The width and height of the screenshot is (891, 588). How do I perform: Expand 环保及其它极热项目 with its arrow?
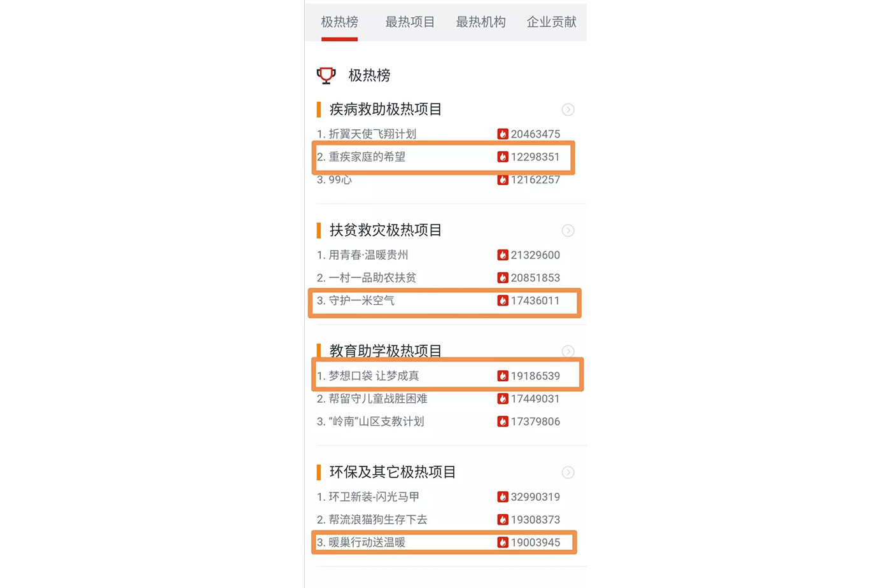568,472
